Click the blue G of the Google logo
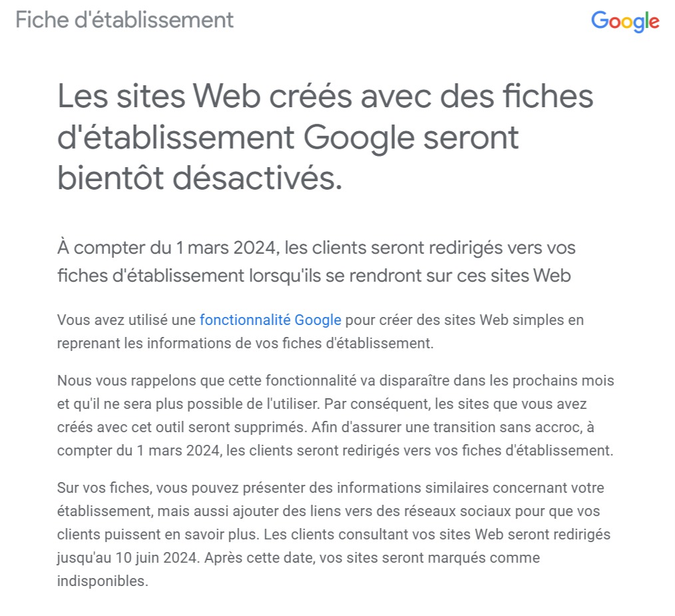675x616 pixels. click(x=599, y=20)
